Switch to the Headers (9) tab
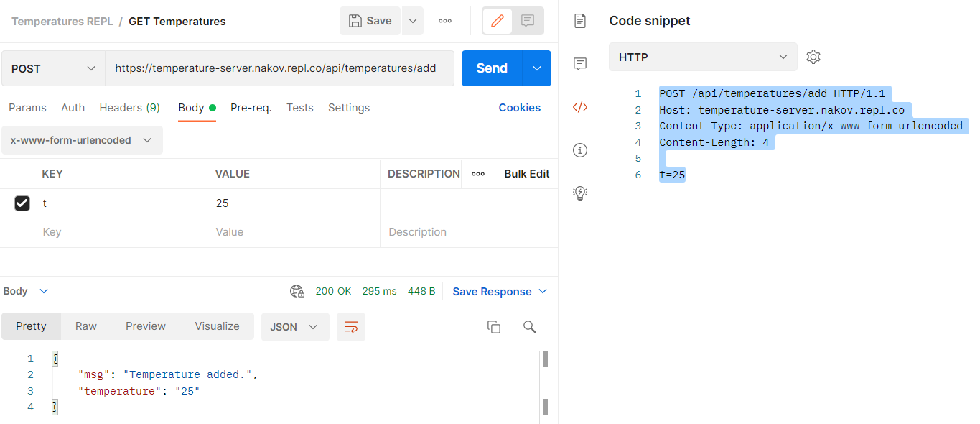This screenshot has width=980, height=424. [129, 108]
